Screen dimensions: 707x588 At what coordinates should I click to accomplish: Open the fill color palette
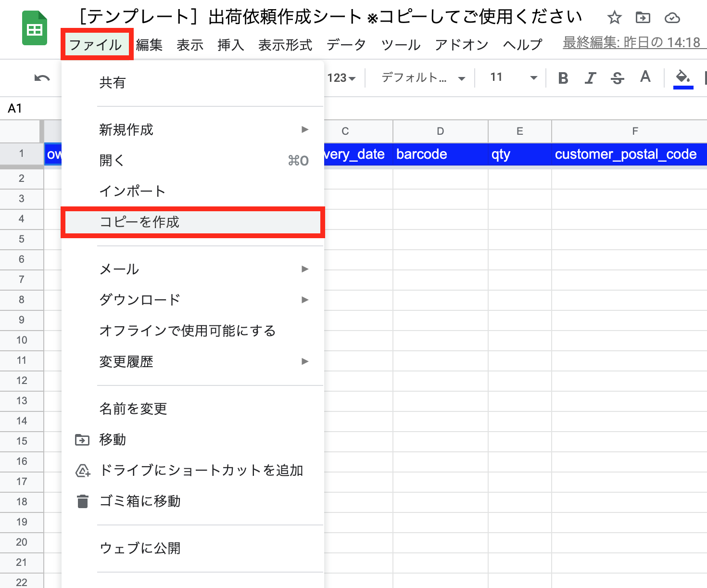(683, 77)
